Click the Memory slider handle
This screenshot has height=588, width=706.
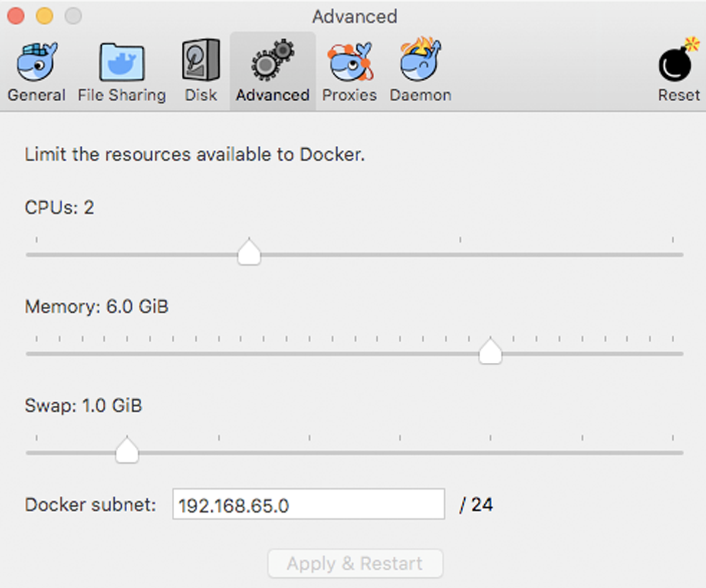490,352
